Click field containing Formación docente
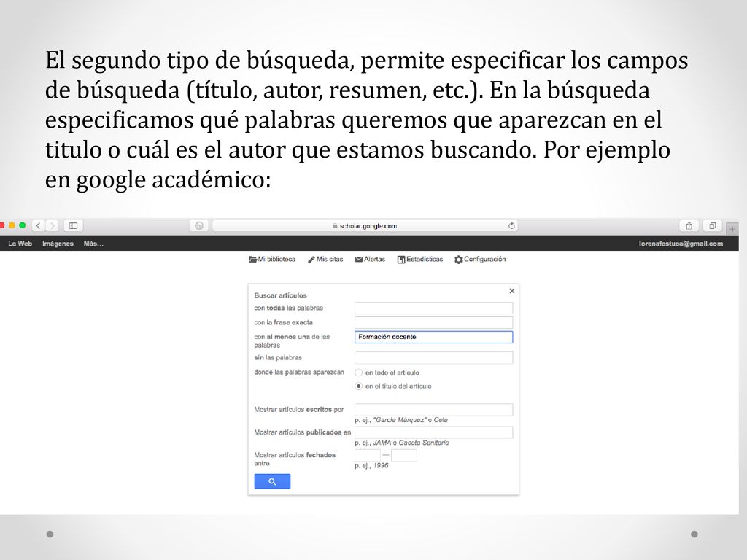 click(x=433, y=337)
